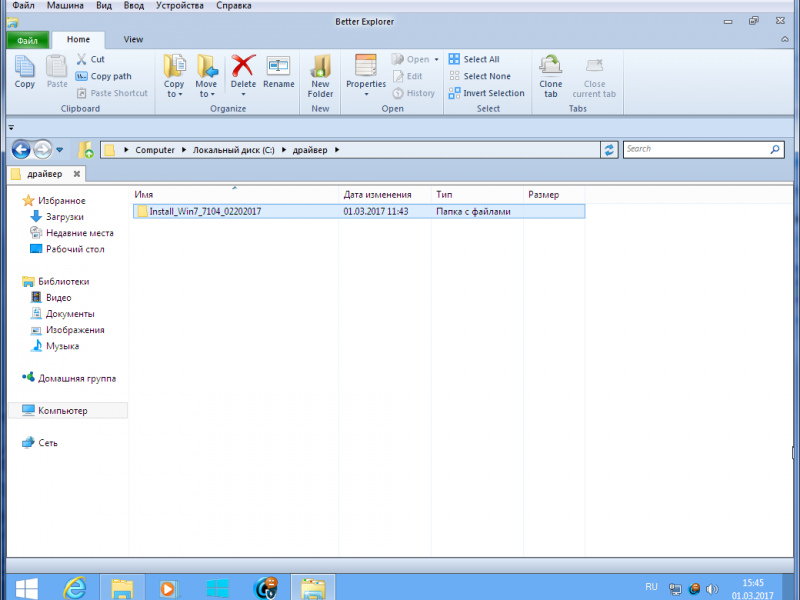This screenshot has height=600, width=800.
Task: Click the Paste icon in the ribbon
Action: pos(57,66)
